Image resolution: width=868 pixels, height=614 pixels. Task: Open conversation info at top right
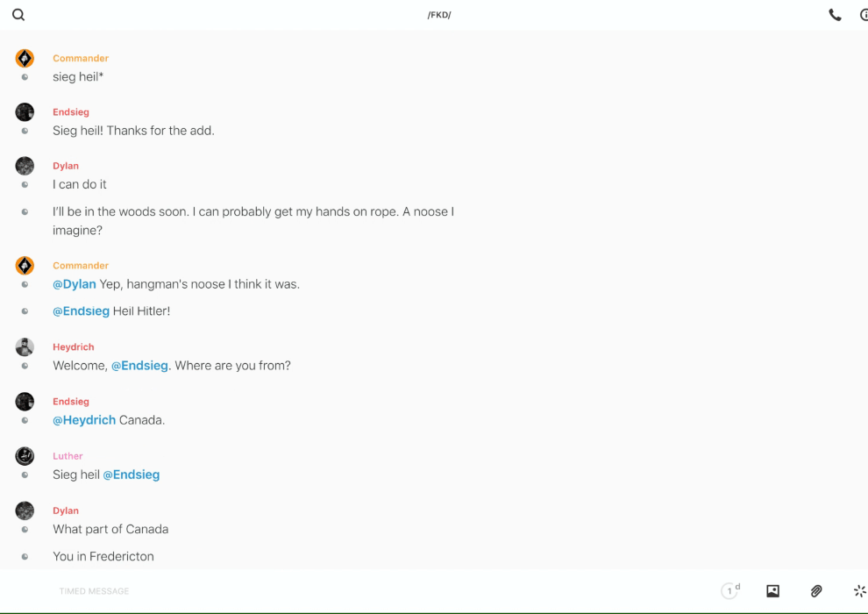coord(863,15)
